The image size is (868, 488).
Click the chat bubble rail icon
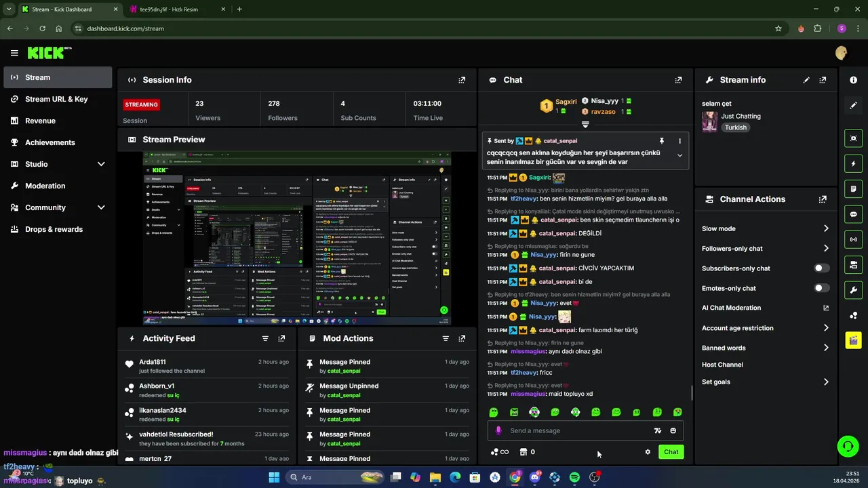(853, 214)
